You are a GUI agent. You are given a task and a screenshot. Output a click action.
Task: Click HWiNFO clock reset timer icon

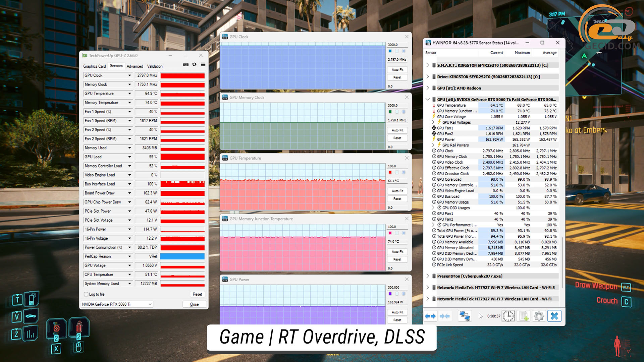coord(508,316)
